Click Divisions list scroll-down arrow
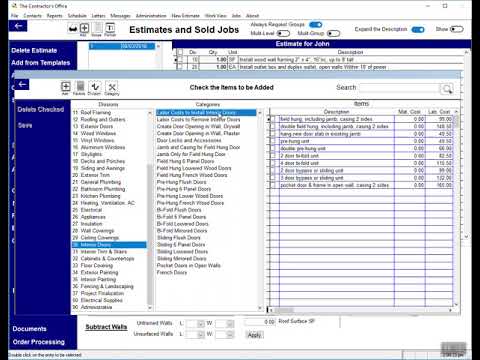Screen dimensions: 480x360 click(x=150, y=308)
